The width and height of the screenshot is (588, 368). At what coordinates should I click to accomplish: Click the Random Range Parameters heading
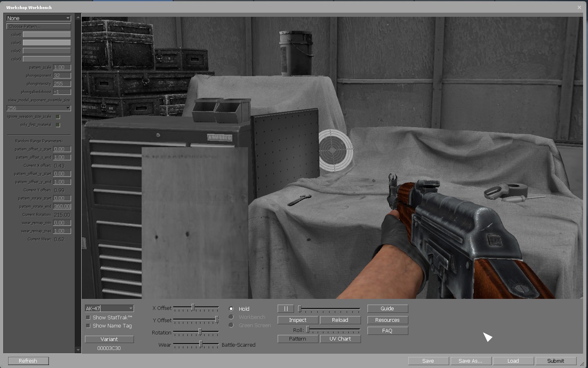point(39,141)
